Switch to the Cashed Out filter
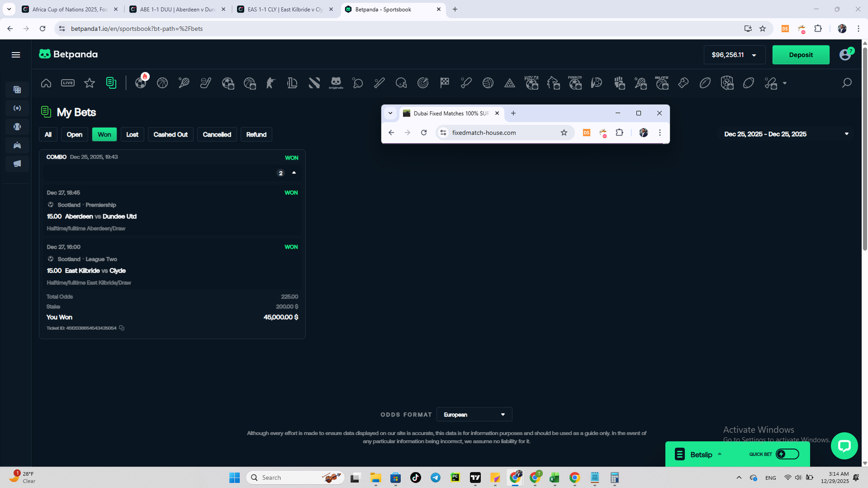Screen dimensions: 868x488 click(170, 134)
